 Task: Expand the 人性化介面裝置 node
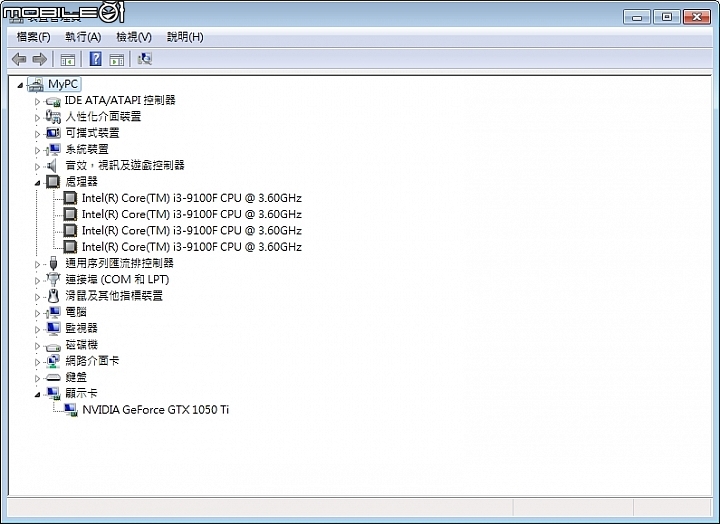[38, 118]
